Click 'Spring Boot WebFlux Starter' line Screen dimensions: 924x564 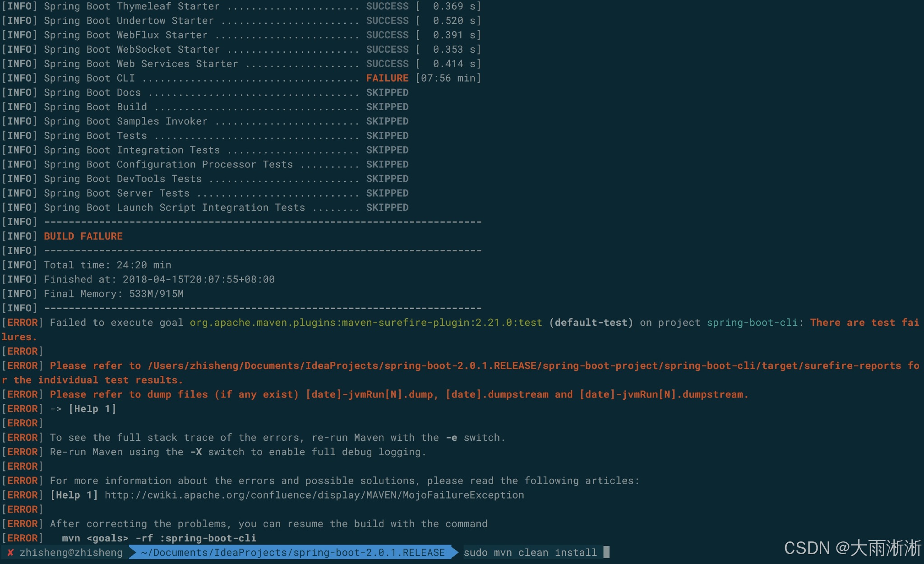point(241,35)
